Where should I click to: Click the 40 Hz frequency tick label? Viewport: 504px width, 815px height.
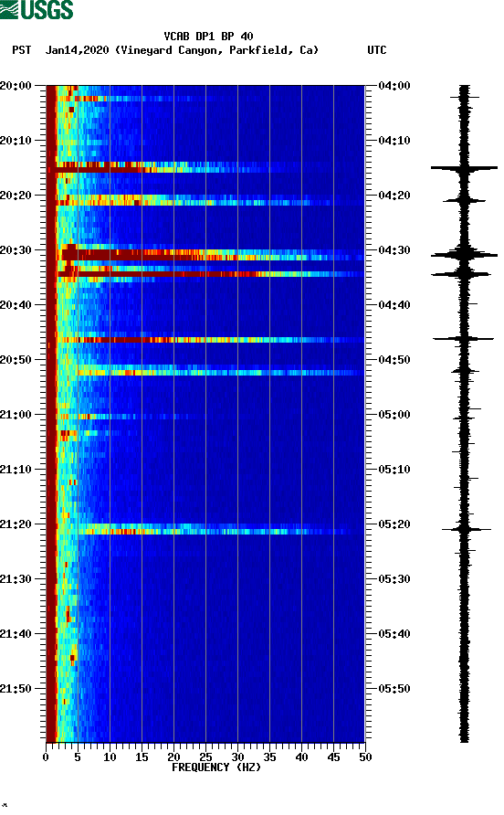point(301,757)
